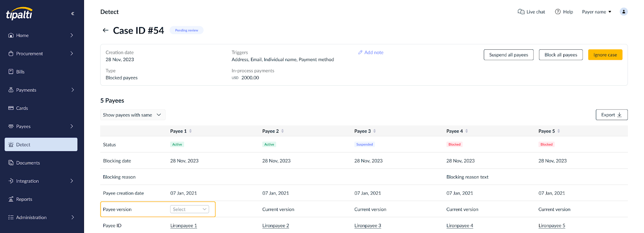
Task: Open the user profile avatar icon
Action: pos(623,12)
